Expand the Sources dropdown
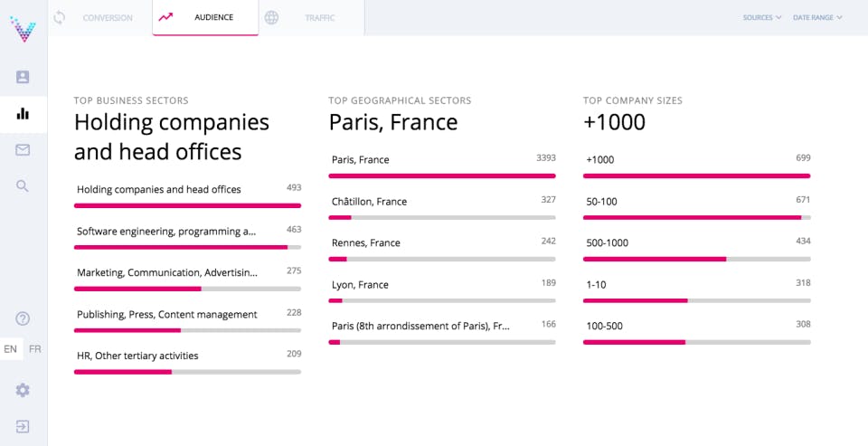 (x=761, y=17)
